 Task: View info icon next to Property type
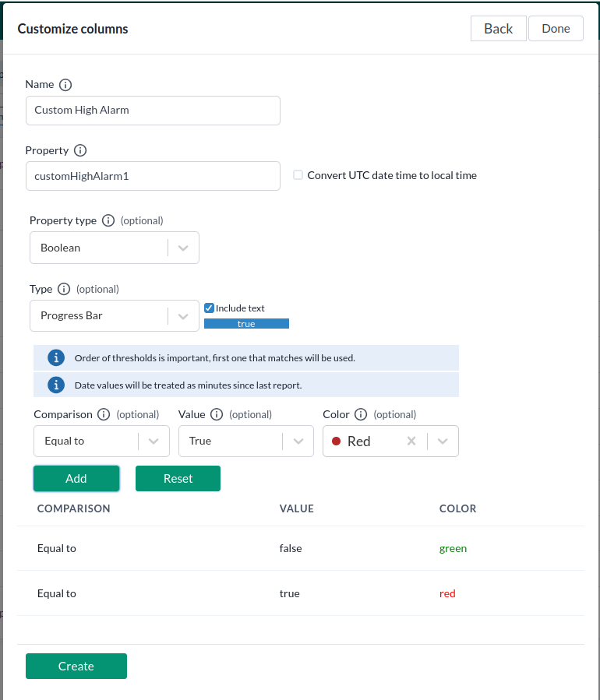point(108,220)
